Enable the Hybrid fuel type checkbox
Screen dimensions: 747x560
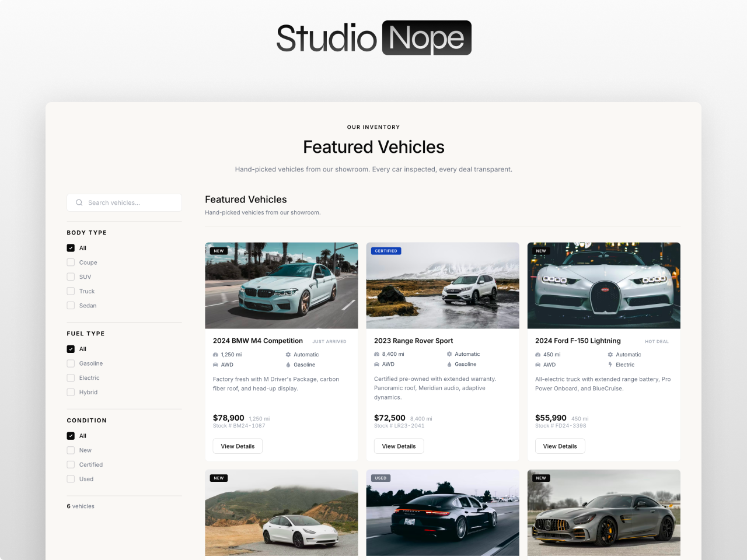click(x=70, y=392)
